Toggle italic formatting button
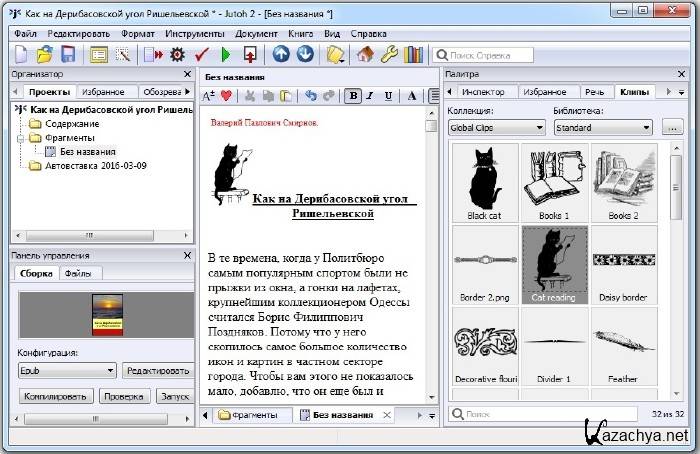The width and height of the screenshot is (700, 454). [370, 96]
